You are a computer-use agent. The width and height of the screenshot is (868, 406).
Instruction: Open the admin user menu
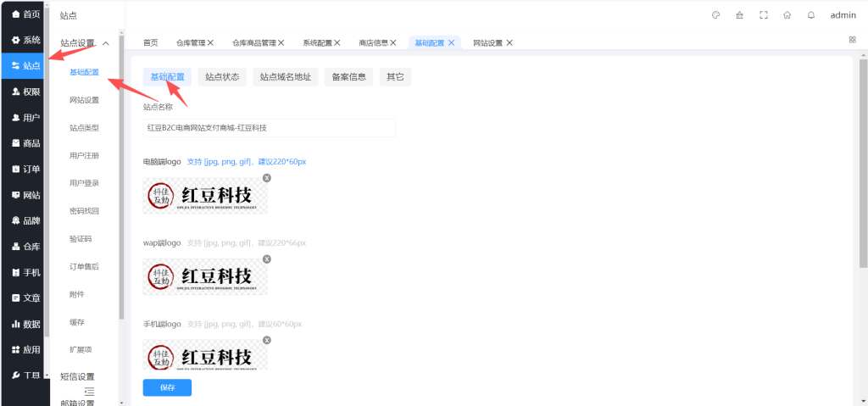click(x=843, y=15)
